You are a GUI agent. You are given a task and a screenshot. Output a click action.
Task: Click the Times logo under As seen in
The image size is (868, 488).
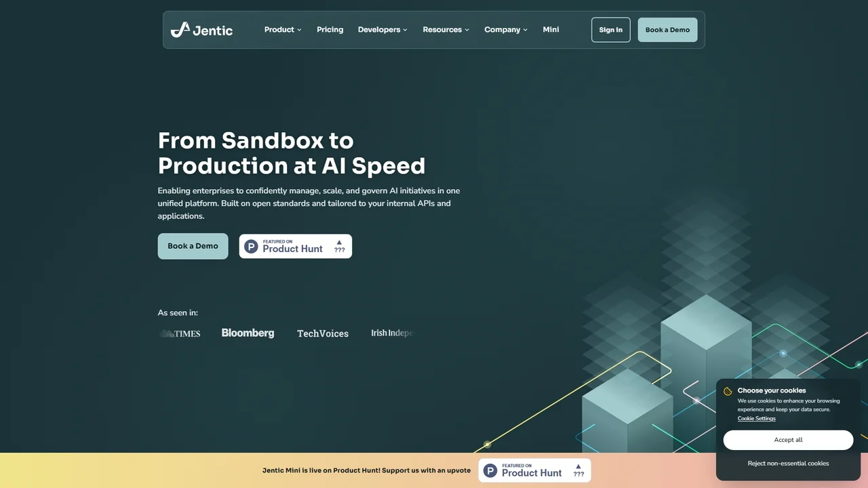coord(180,333)
